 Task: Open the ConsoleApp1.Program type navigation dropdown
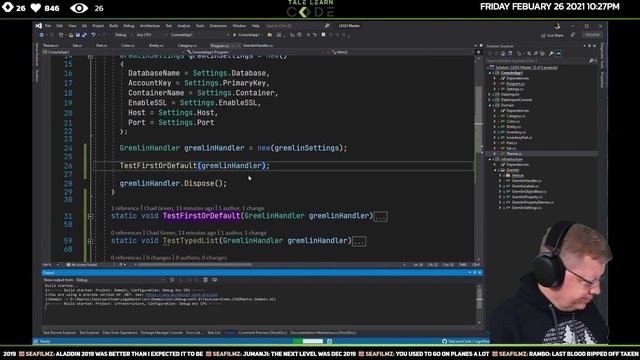(x=257, y=52)
